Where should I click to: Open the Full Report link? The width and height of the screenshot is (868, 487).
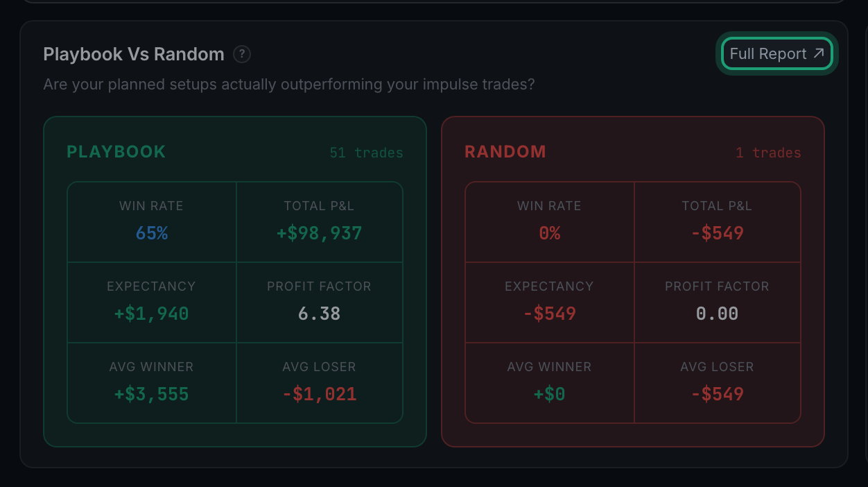point(776,54)
